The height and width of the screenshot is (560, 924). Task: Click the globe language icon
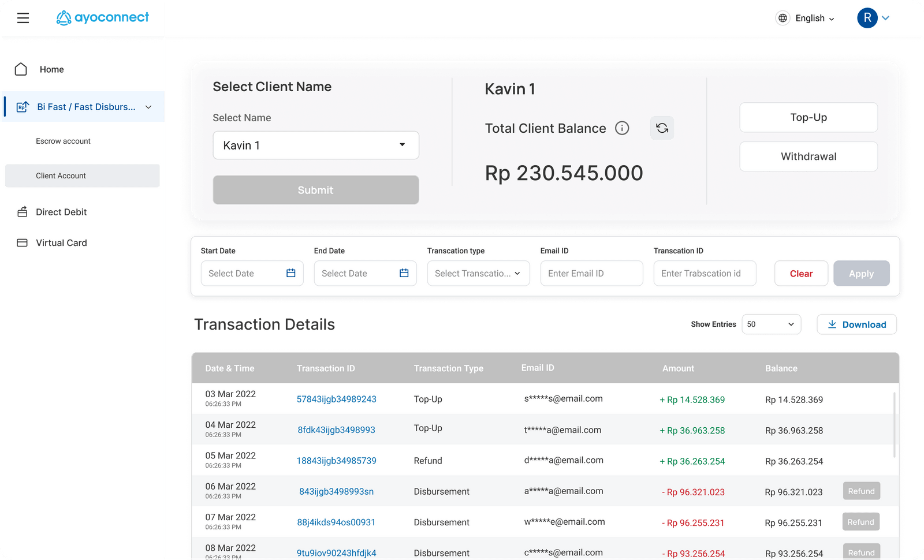[783, 18]
